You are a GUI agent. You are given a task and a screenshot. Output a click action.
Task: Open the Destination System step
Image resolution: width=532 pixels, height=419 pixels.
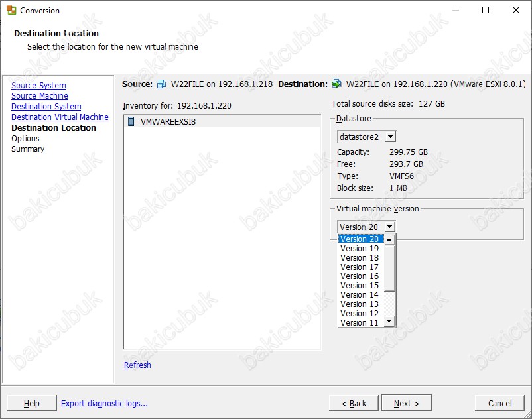pos(46,107)
